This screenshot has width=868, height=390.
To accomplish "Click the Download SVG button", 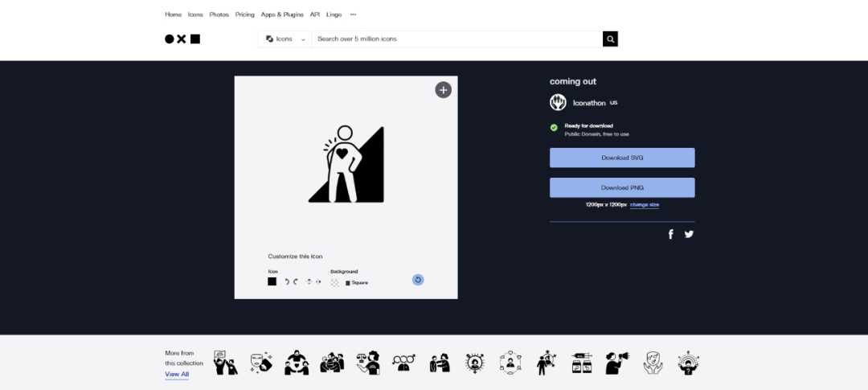I will pos(622,158).
